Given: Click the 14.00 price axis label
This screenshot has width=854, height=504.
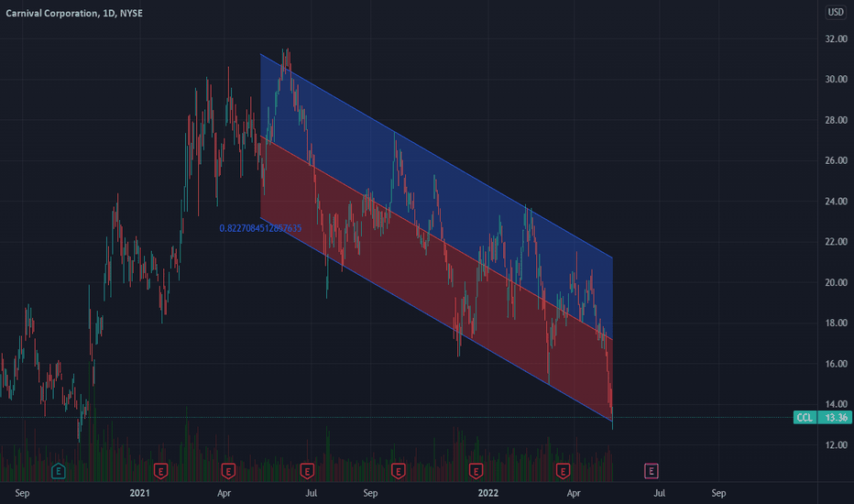Looking at the screenshot, I should (836, 404).
